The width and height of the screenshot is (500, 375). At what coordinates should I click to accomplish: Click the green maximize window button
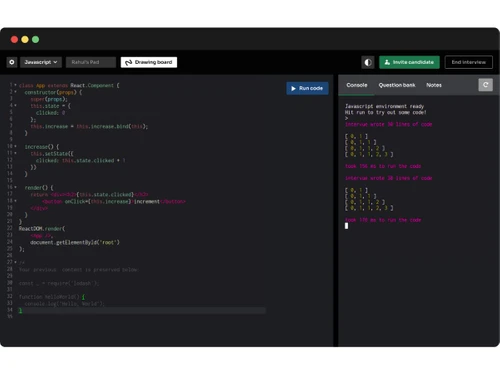click(36, 40)
